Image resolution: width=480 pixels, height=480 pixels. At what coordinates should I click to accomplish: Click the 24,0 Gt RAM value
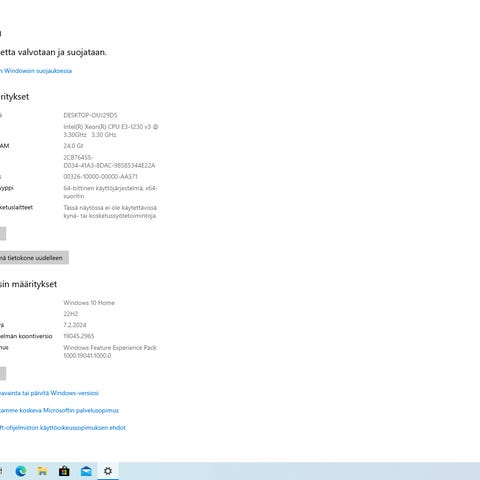pyautogui.click(x=73, y=146)
